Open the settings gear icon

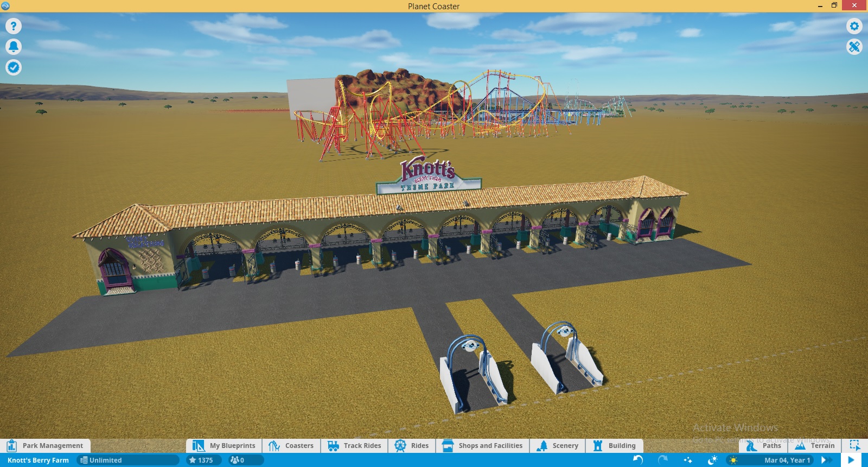point(854,26)
